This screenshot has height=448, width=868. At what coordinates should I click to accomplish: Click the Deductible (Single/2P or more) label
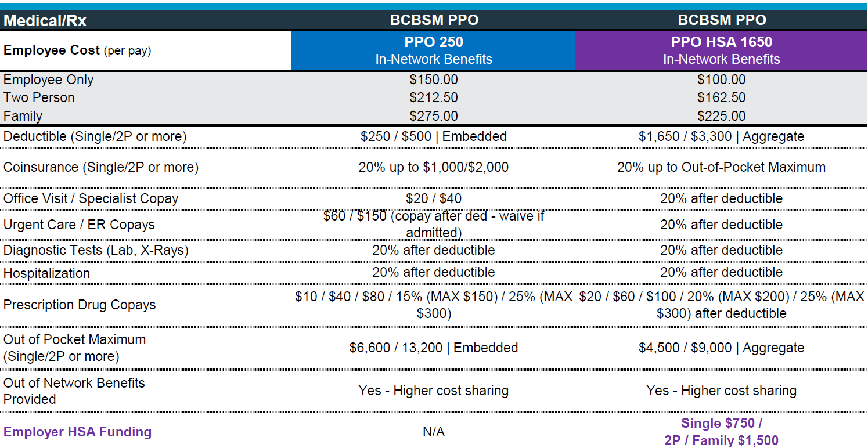pos(95,137)
